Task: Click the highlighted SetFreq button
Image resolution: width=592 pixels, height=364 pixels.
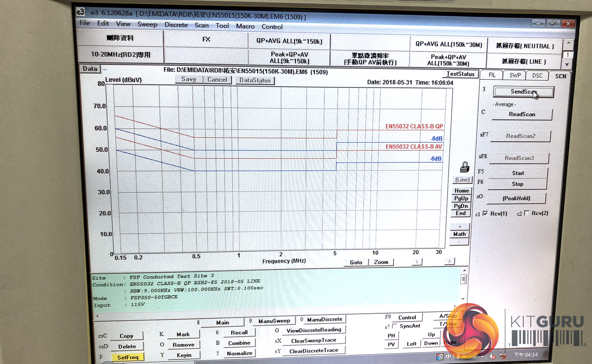Action: tap(127, 357)
